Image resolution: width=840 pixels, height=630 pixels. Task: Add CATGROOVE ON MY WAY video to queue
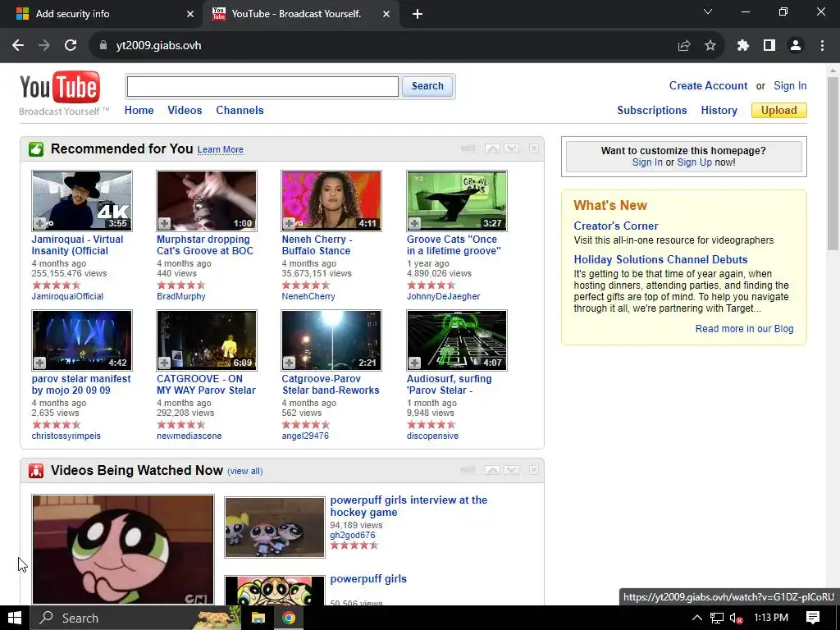point(164,363)
